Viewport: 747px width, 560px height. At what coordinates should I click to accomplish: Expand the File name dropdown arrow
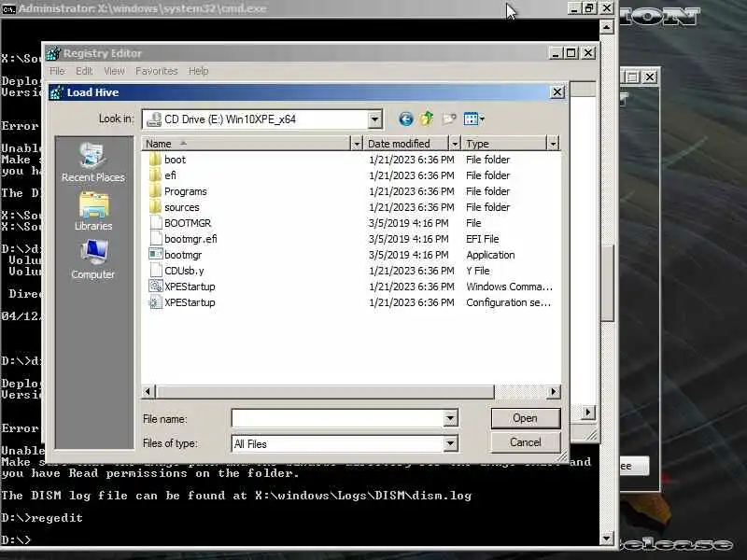450,418
